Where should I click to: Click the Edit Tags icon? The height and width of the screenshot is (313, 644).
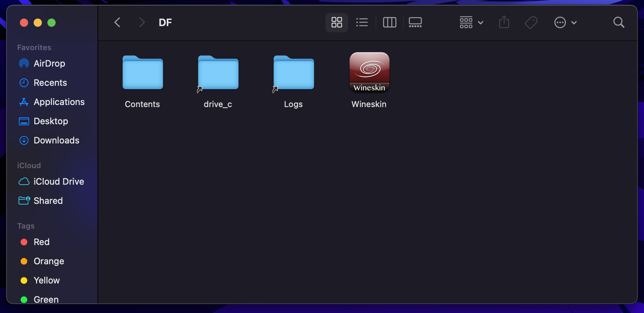pyautogui.click(x=531, y=23)
